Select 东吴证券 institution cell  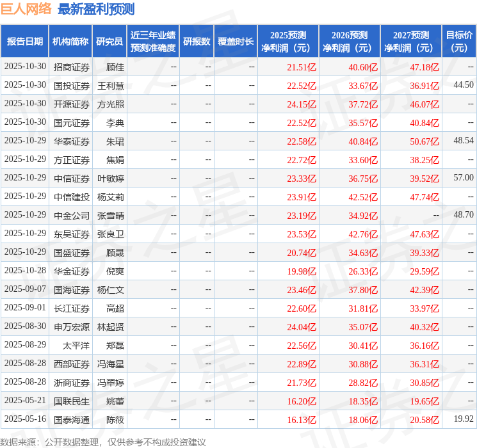click(72, 234)
